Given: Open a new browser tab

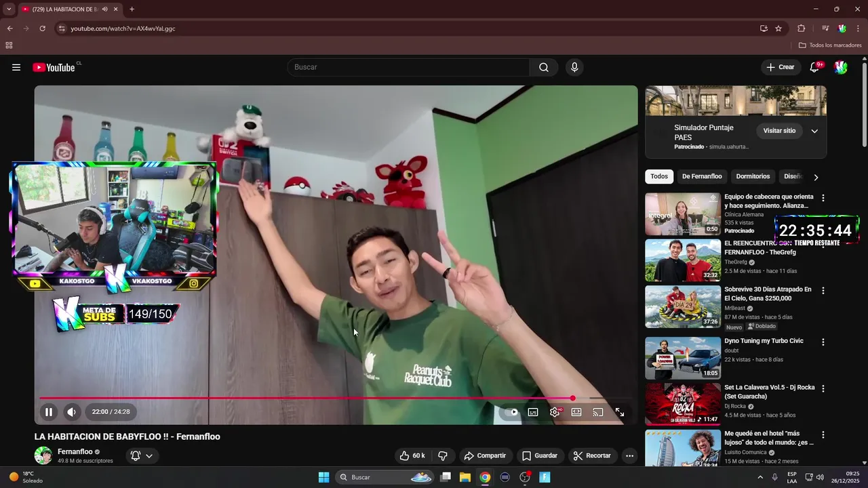Looking at the screenshot, I should point(132,9).
